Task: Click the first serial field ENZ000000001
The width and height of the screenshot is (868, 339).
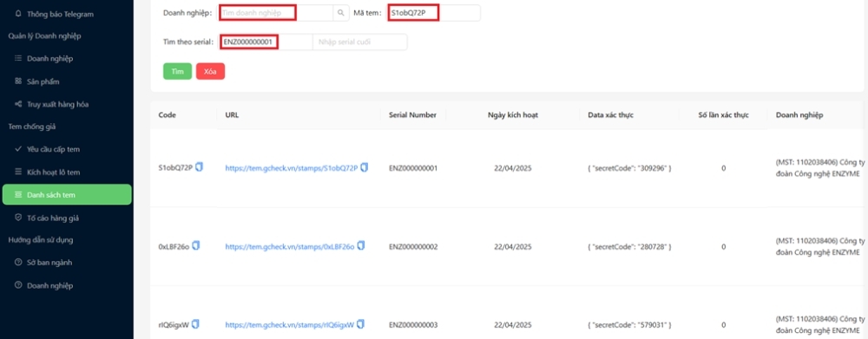Action: [x=266, y=42]
